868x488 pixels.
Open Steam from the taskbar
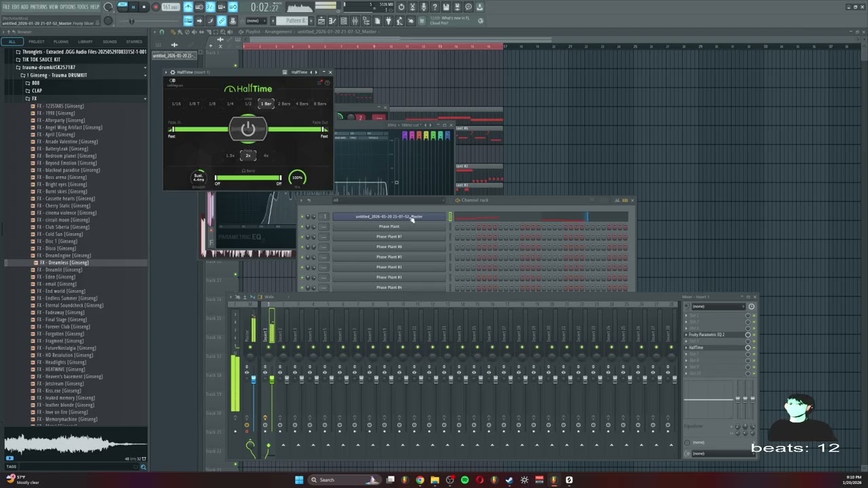pyautogui.click(x=509, y=480)
